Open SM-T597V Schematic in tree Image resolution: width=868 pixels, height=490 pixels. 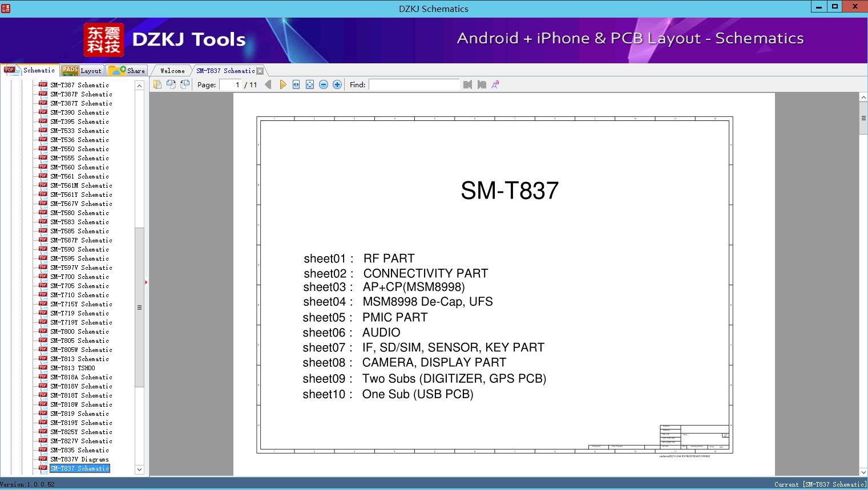[x=81, y=268]
